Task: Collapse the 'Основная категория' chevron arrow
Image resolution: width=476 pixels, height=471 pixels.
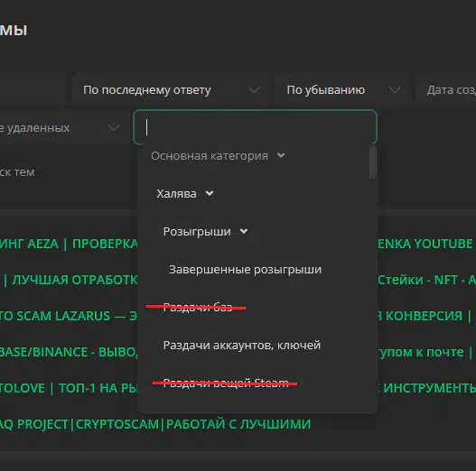Action: pyautogui.click(x=281, y=155)
